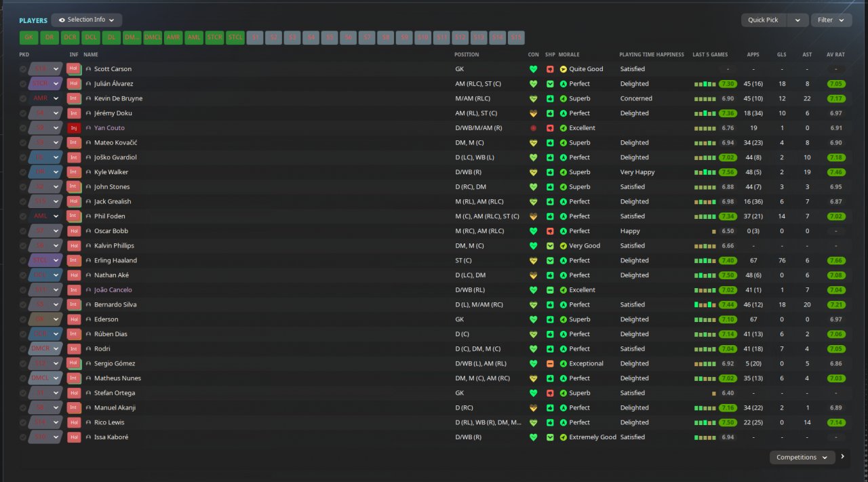Open the Selection Info view dropdown

pyautogui.click(x=87, y=20)
